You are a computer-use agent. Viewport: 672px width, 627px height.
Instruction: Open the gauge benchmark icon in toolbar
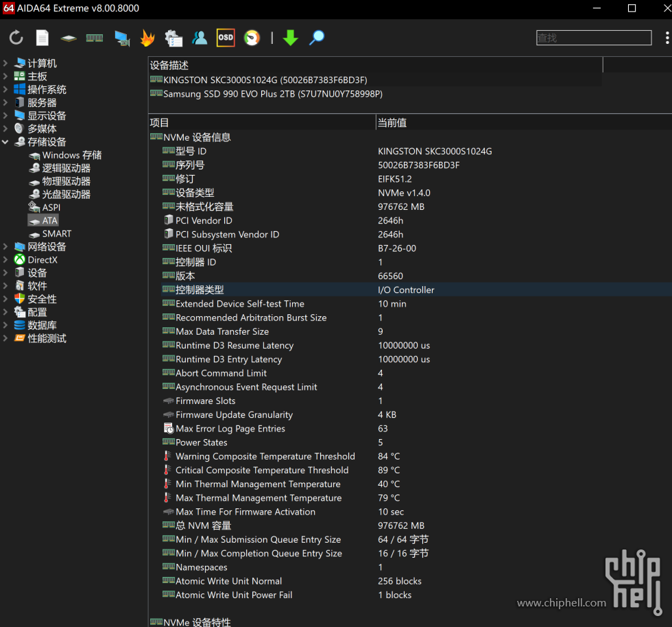pyautogui.click(x=252, y=38)
